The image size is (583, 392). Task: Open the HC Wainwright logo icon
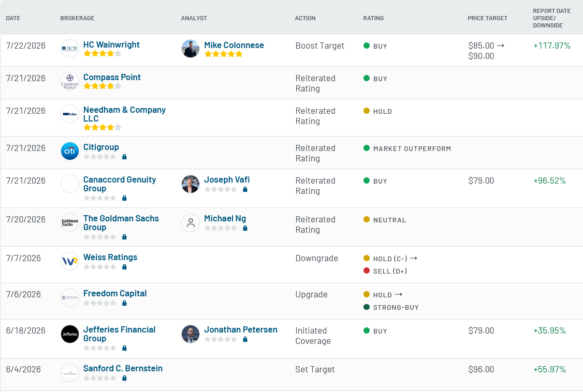click(70, 49)
